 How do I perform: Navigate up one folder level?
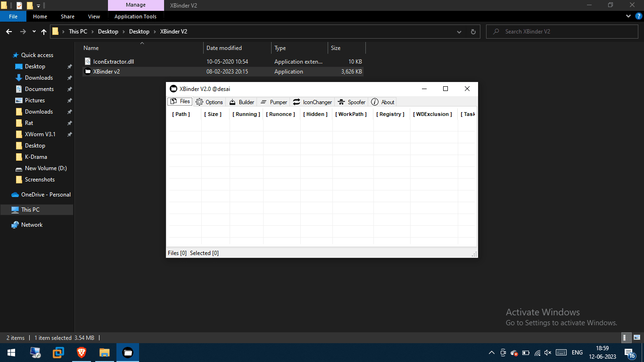pos(43,32)
